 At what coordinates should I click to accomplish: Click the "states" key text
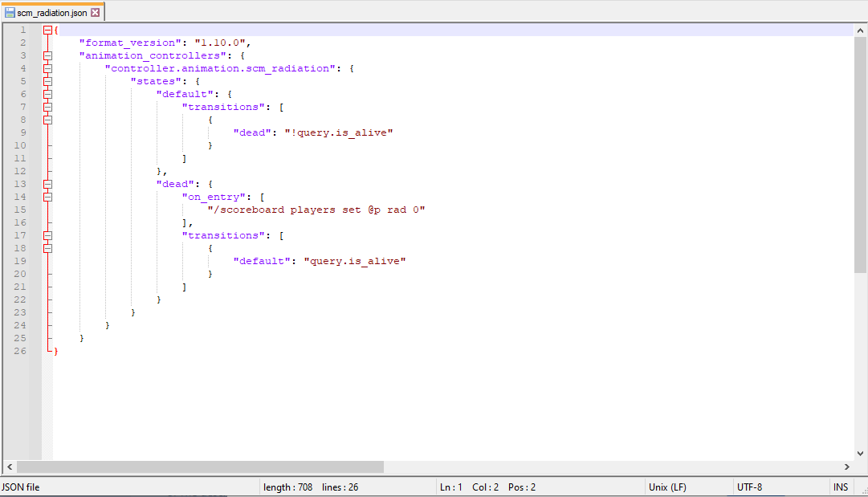[x=156, y=81]
